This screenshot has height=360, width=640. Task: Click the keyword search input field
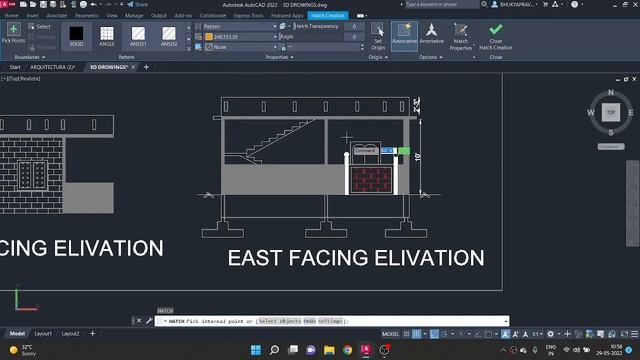pos(441,4)
